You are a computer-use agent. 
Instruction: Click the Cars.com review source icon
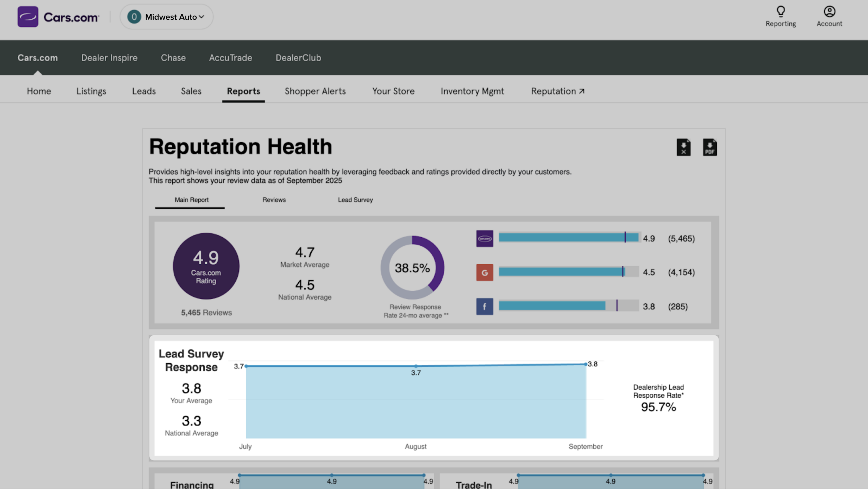click(485, 239)
